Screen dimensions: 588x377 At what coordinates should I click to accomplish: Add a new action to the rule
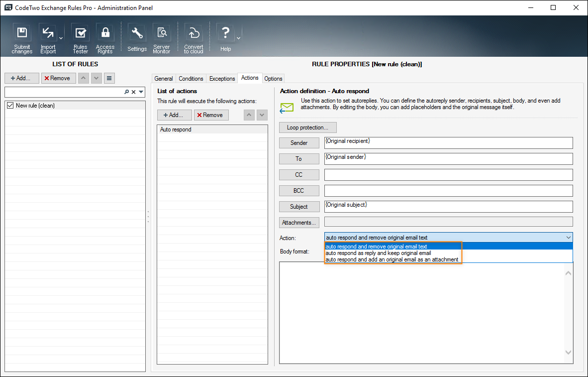[175, 115]
